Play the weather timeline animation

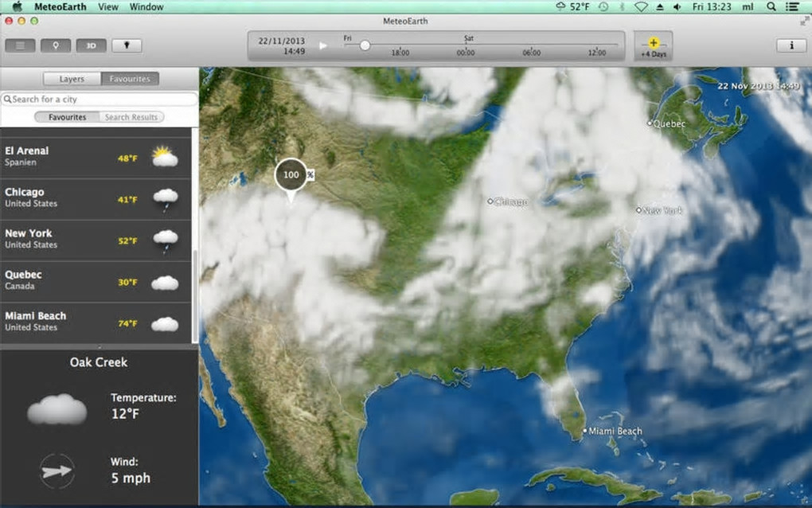click(x=323, y=45)
